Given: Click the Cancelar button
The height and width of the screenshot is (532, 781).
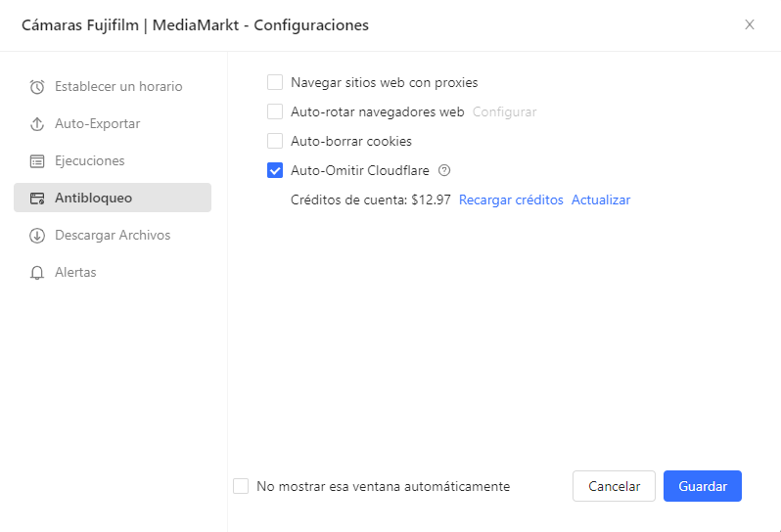Looking at the screenshot, I should 614,486.
